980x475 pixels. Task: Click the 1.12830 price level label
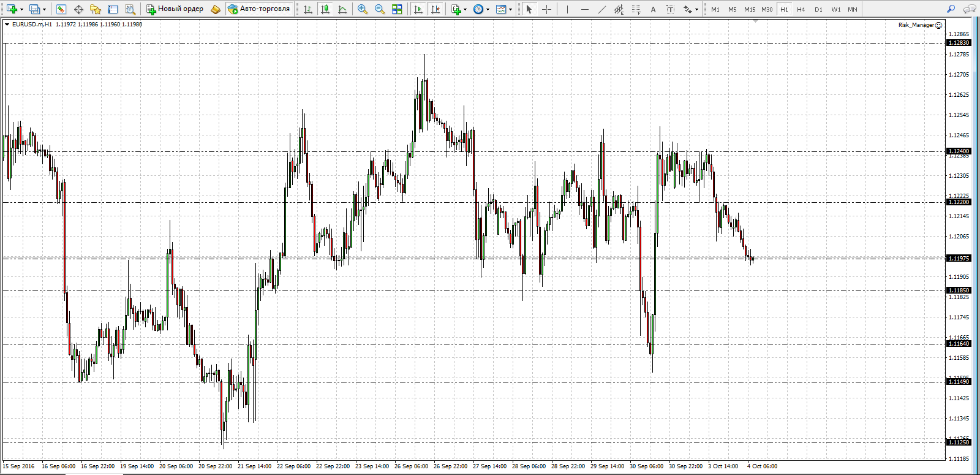click(x=959, y=43)
